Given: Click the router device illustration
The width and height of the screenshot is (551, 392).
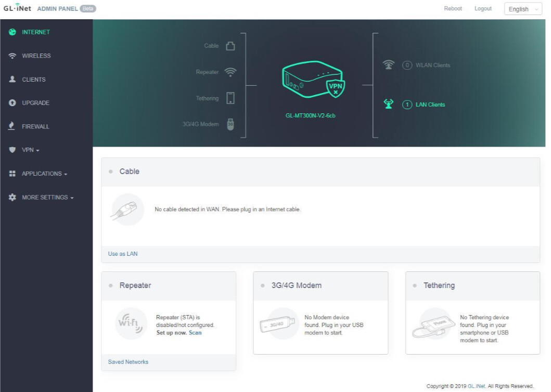Looking at the screenshot, I should coord(312,80).
